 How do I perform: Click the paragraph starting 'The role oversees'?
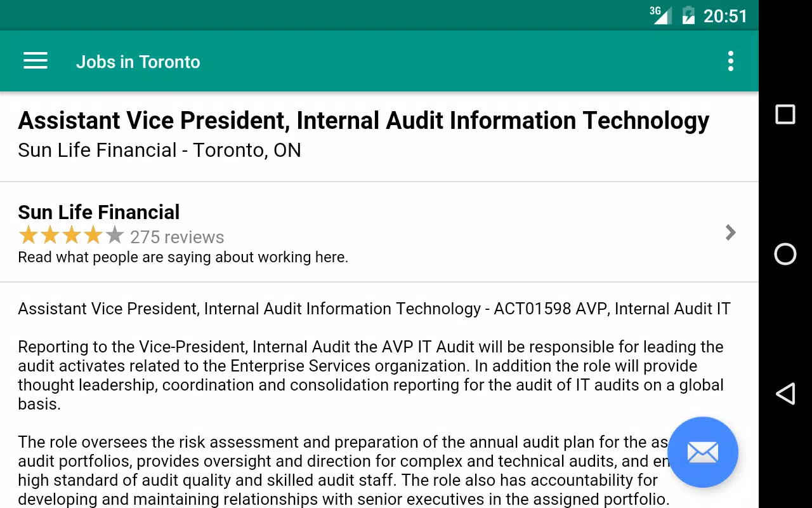click(x=344, y=471)
